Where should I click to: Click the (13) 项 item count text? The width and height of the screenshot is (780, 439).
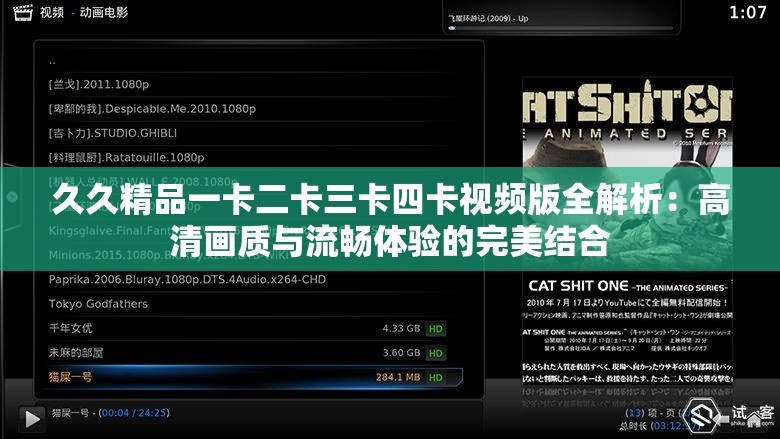point(643,413)
